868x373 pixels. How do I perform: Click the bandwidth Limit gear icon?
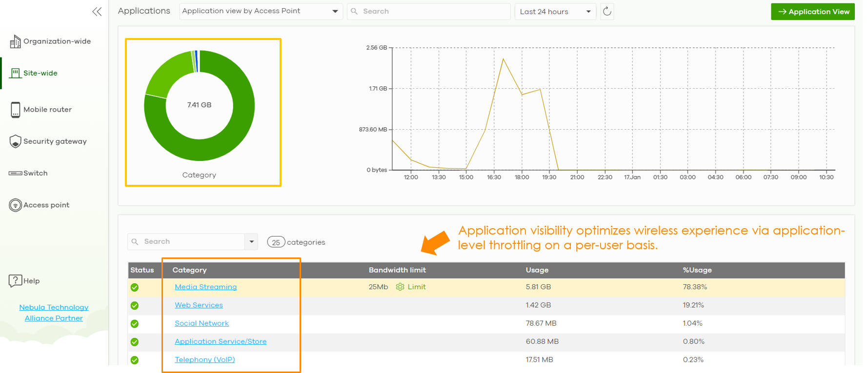(400, 287)
